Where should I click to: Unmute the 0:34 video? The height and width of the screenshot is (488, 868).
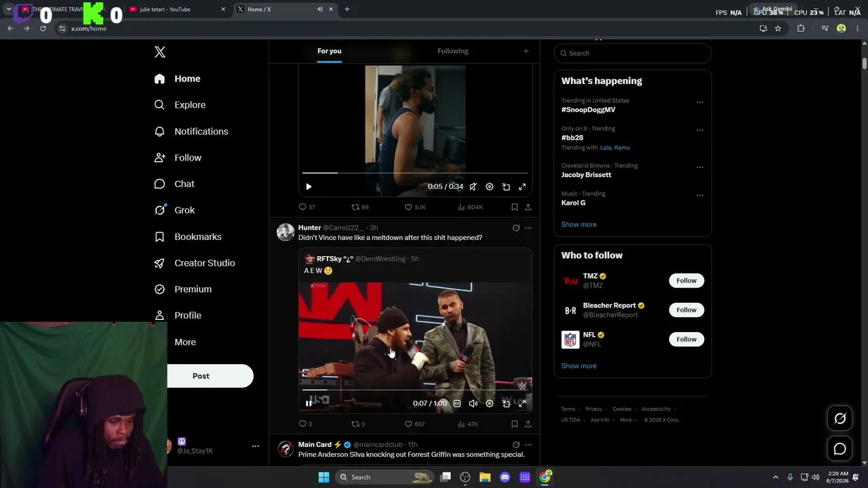tap(473, 186)
